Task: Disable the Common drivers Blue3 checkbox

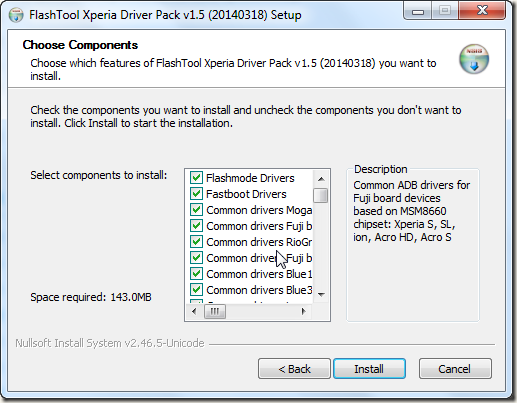Action: [196, 290]
